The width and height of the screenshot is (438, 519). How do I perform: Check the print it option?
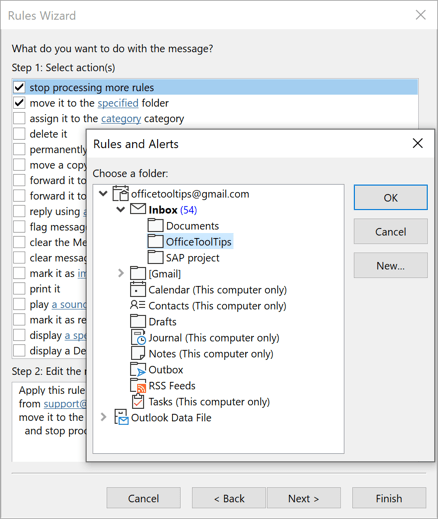point(19,289)
